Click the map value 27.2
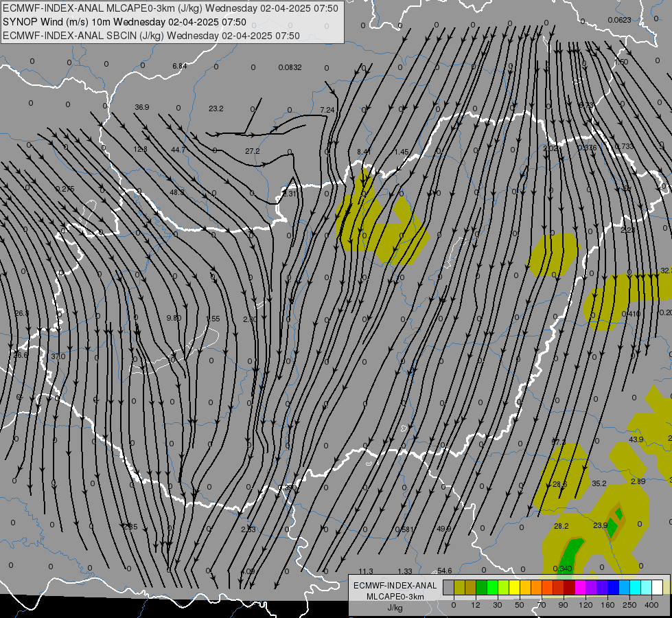672x618 pixels. pyautogui.click(x=253, y=151)
